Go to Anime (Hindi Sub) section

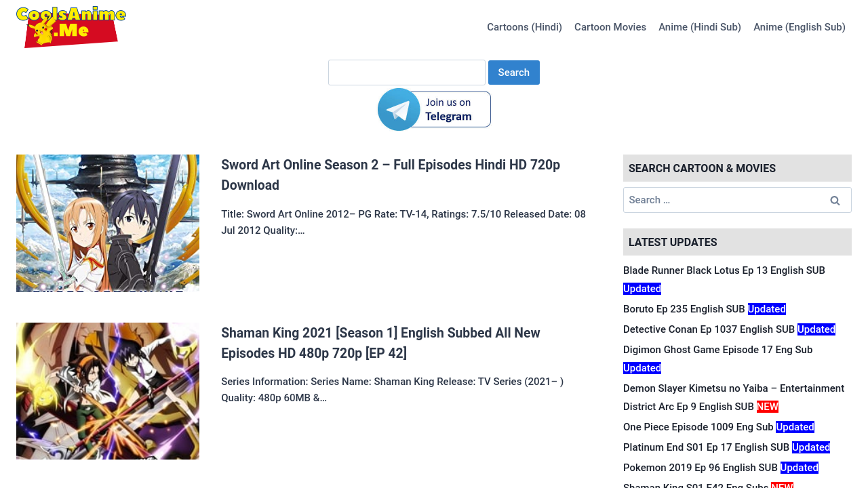pyautogui.click(x=700, y=27)
